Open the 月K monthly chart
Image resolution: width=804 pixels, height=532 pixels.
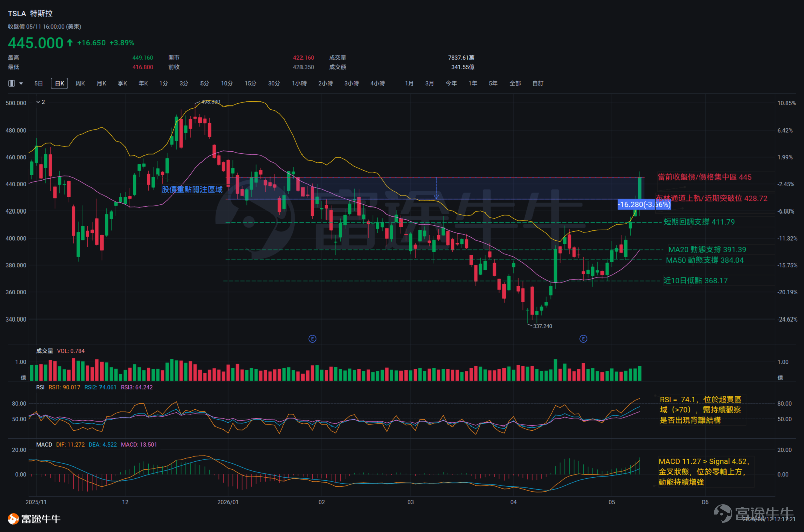(102, 83)
